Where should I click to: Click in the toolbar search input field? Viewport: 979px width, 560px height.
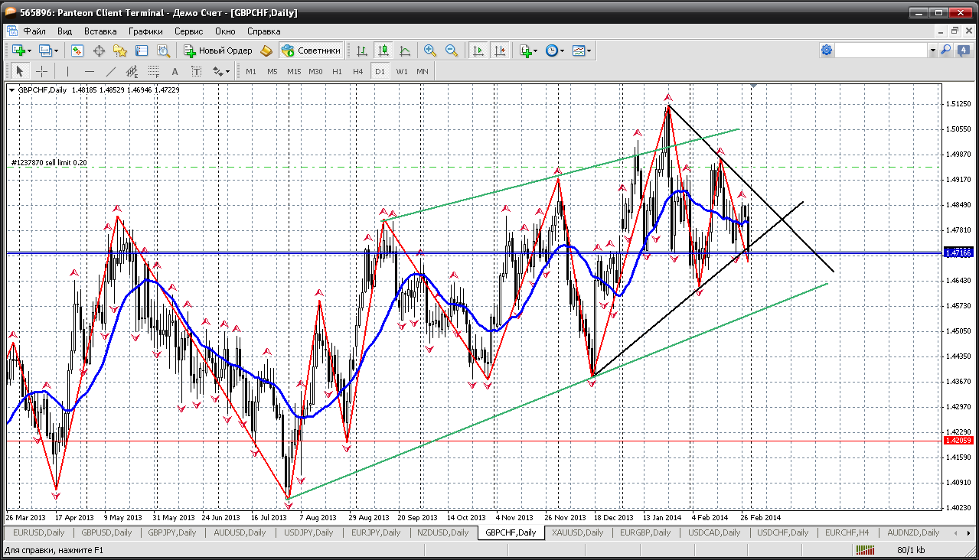coord(881,50)
